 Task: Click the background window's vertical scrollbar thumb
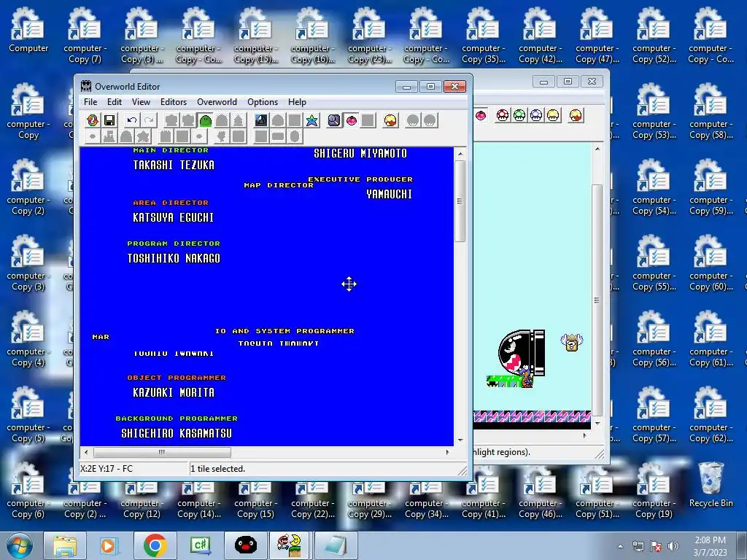click(597, 300)
